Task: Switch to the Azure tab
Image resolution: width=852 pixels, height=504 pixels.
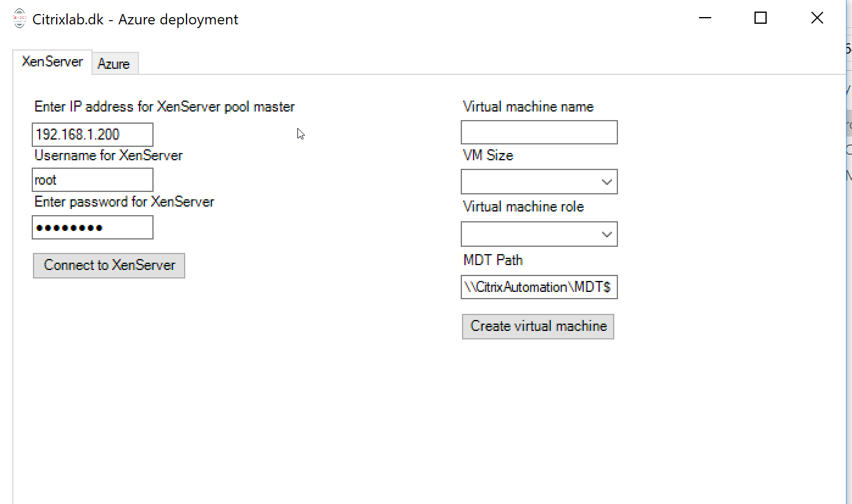Action: click(115, 64)
